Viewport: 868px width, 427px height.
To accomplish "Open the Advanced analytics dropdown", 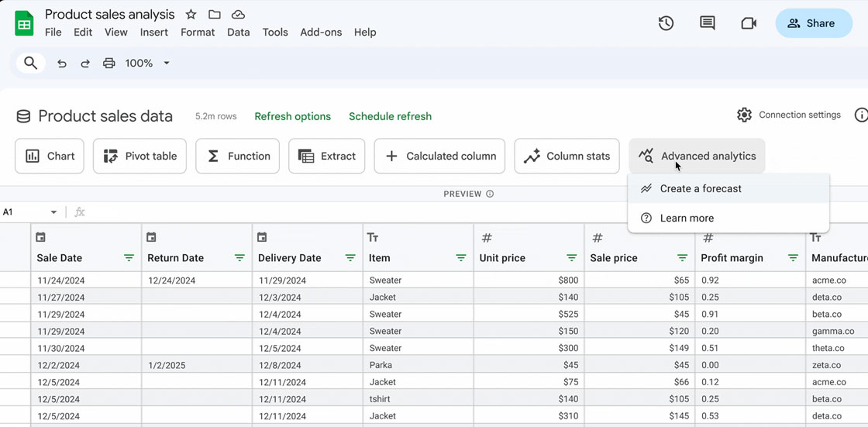I will pyautogui.click(x=697, y=156).
